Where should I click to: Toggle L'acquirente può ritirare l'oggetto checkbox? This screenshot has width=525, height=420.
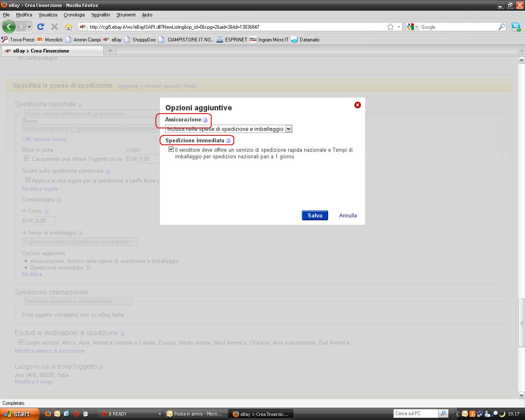[27, 158]
